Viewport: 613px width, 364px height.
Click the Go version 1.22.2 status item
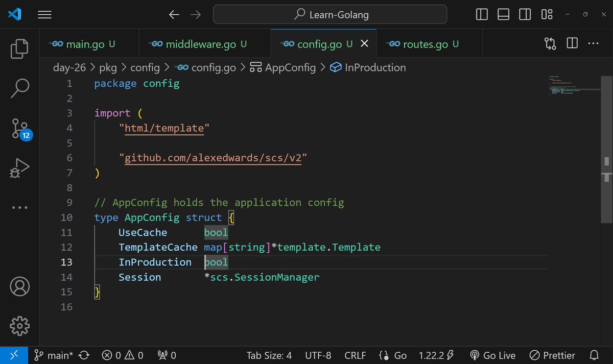(x=435, y=355)
